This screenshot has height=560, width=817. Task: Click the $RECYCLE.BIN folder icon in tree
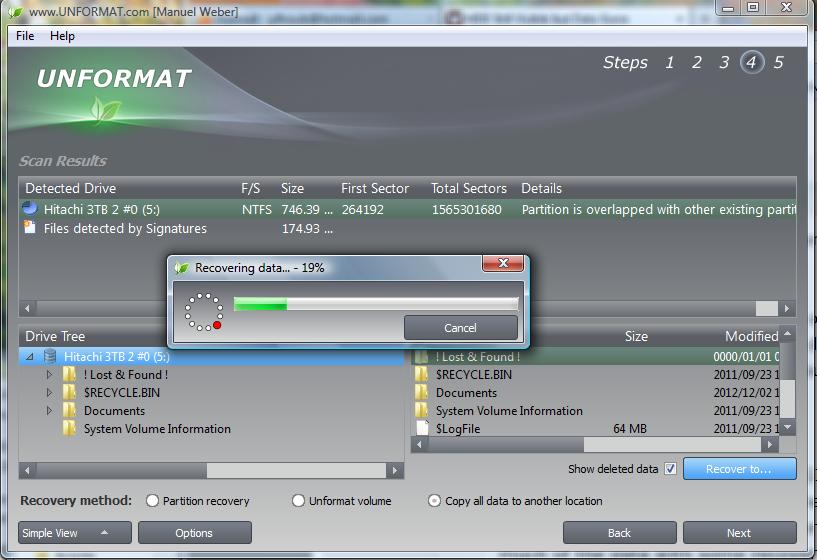pyautogui.click(x=69, y=392)
